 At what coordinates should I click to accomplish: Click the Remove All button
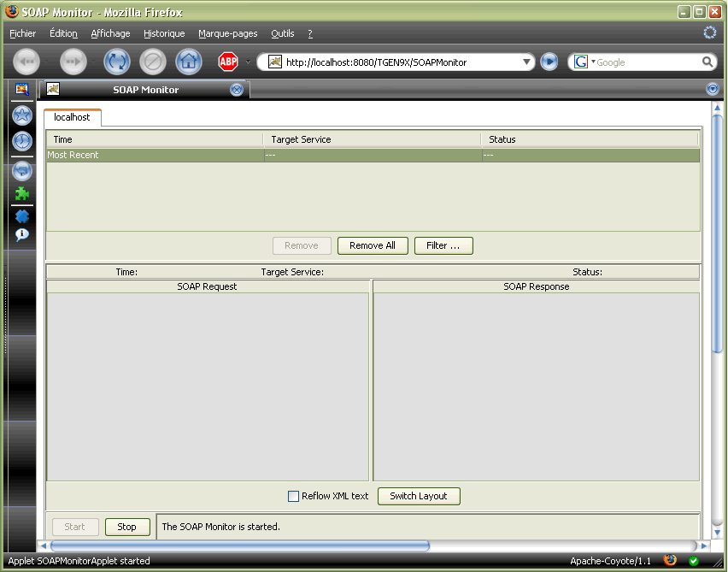click(373, 245)
